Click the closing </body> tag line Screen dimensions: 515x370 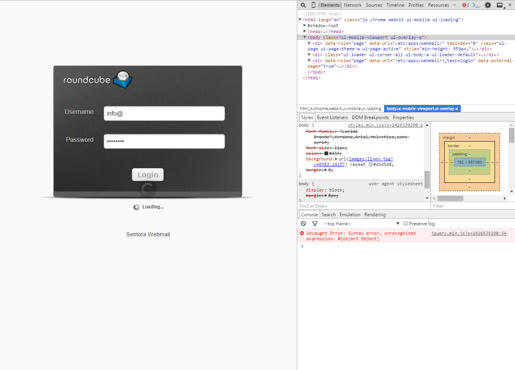point(316,72)
